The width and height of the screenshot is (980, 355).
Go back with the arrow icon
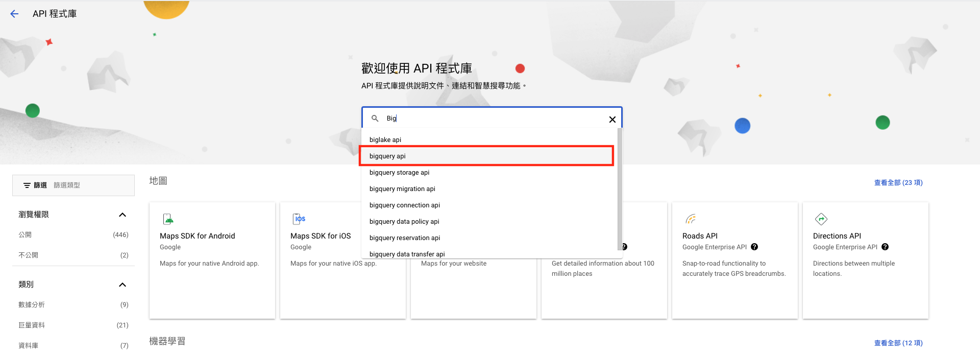click(x=14, y=14)
